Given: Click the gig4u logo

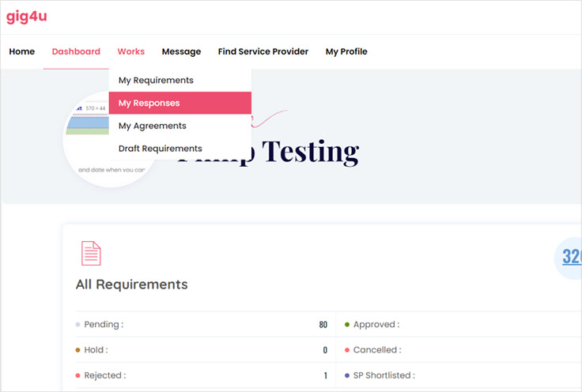Looking at the screenshot, I should [x=27, y=17].
